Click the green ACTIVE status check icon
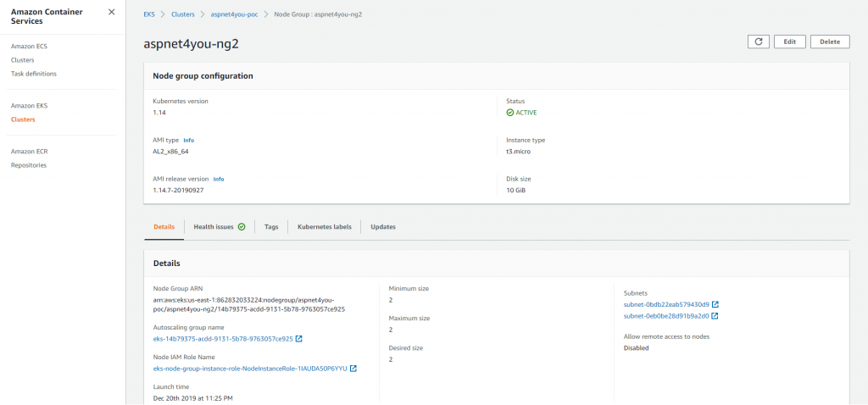The width and height of the screenshot is (868, 405). tap(509, 113)
